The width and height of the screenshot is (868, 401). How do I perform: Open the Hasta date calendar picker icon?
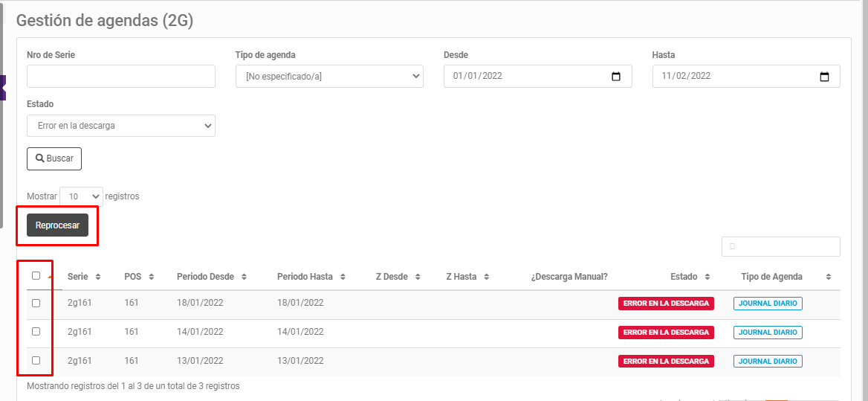point(823,77)
